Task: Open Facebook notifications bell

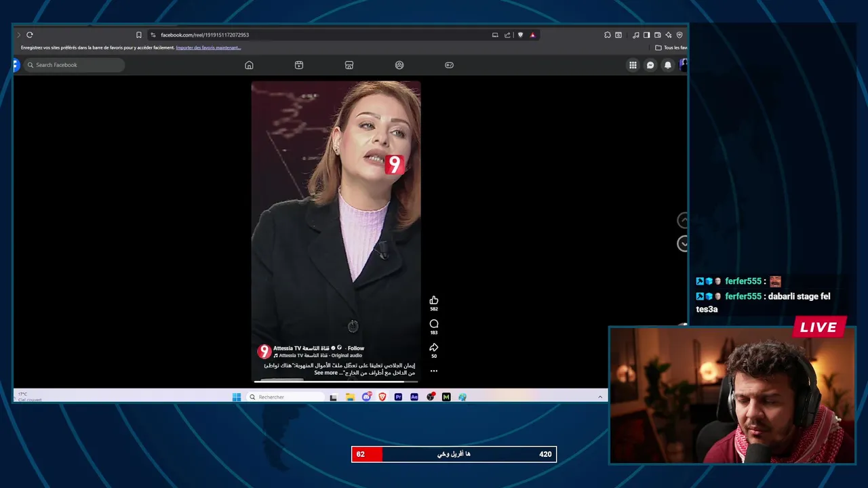Action: click(x=668, y=65)
